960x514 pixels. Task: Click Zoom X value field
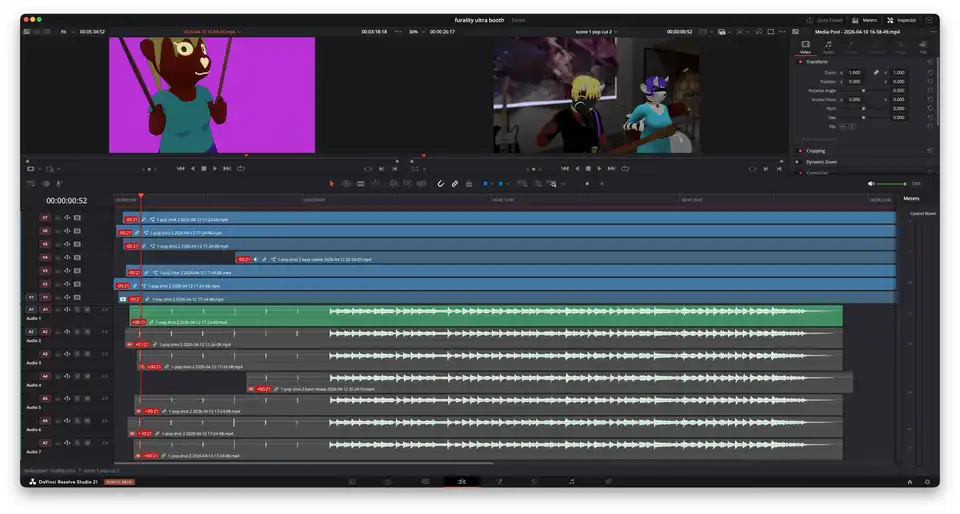point(855,73)
